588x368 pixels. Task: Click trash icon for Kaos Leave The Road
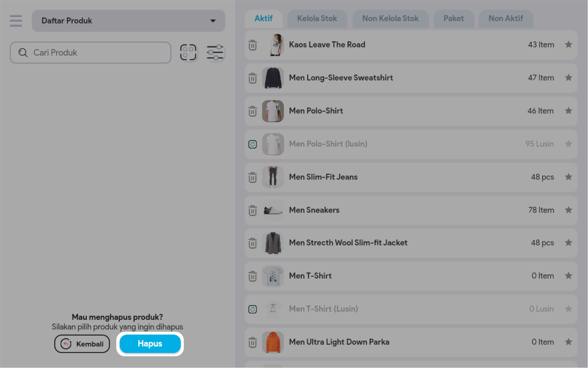tap(252, 45)
